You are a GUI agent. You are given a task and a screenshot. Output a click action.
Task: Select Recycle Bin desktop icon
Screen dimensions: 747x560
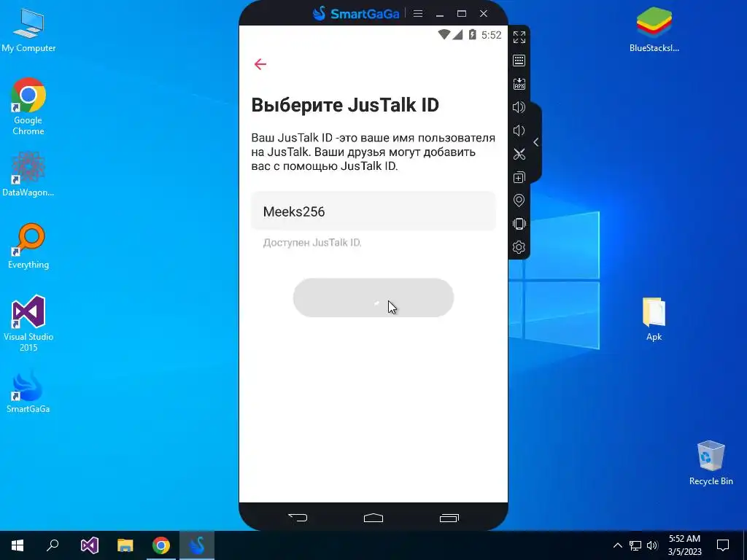[711, 462]
